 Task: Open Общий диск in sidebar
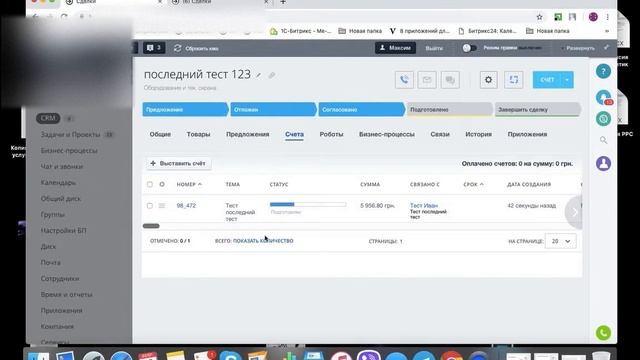60,198
